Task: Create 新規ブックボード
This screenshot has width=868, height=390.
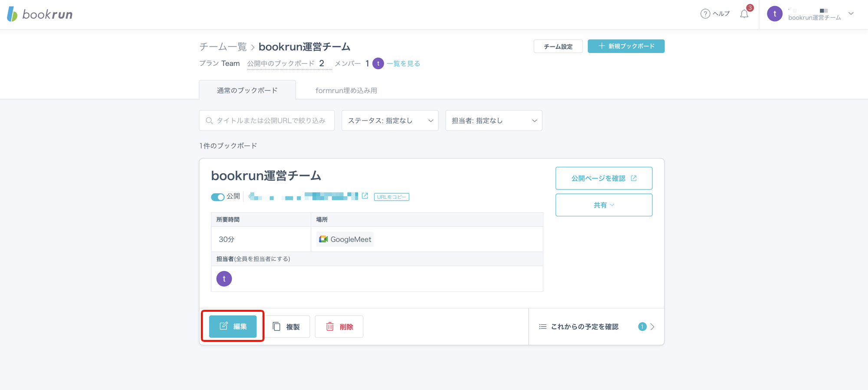Action: click(626, 46)
